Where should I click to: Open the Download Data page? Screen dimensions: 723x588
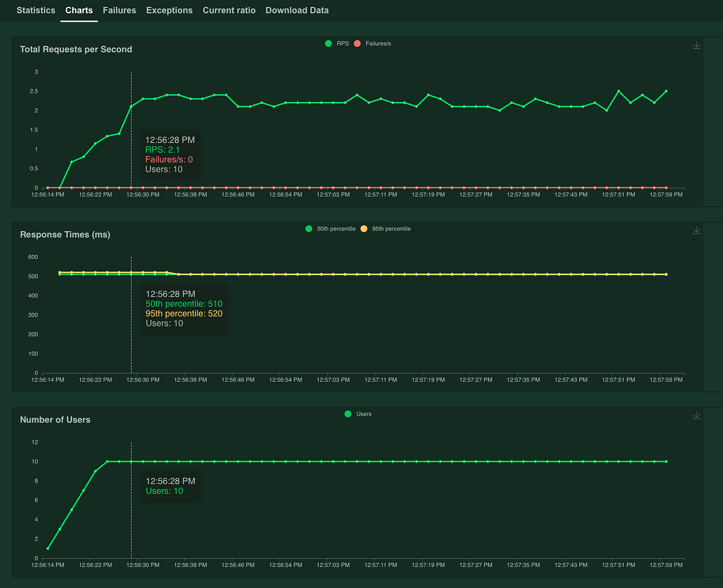click(x=297, y=10)
